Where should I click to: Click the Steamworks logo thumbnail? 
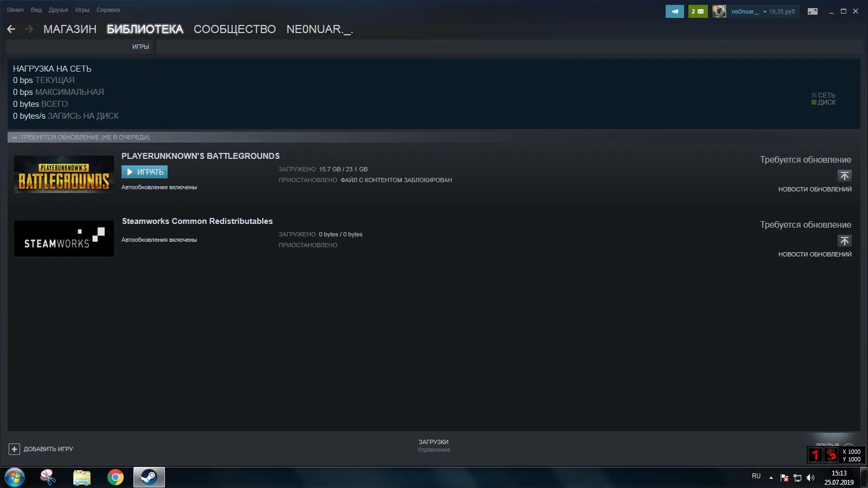point(64,239)
